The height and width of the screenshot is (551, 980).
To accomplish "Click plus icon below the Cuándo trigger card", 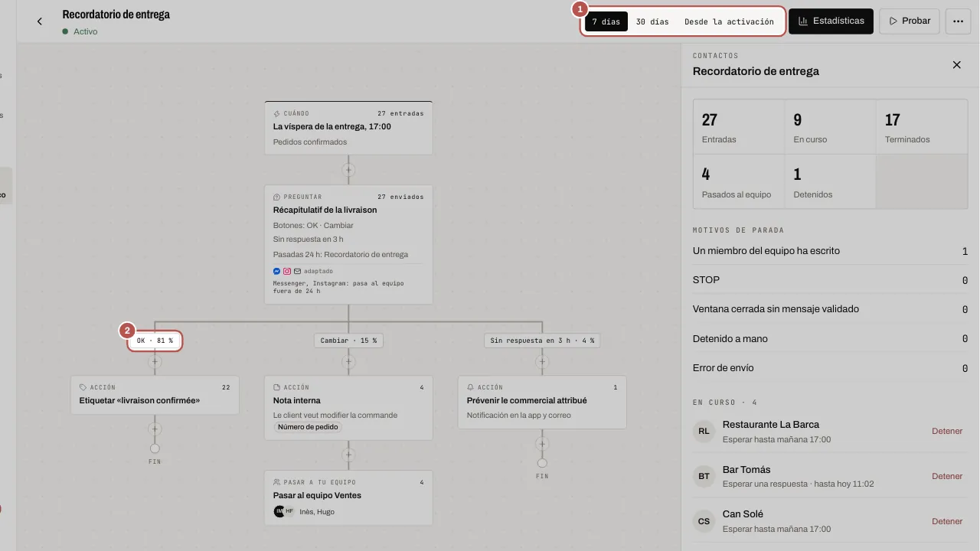I will click(x=348, y=170).
